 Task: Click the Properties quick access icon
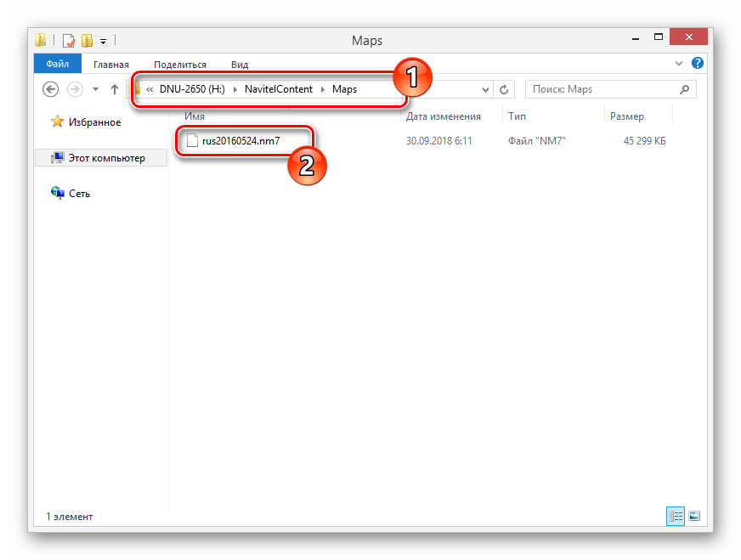coord(69,41)
